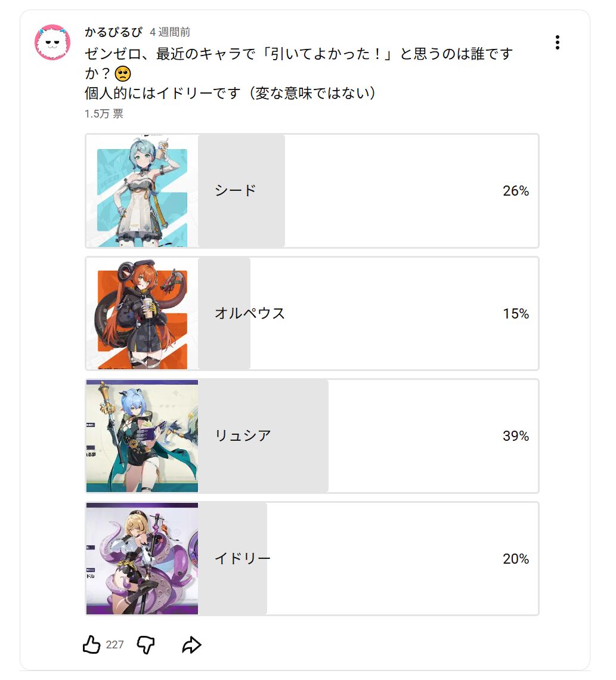Click the かるぴるぴ channel avatar
The height and width of the screenshot is (680, 616).
[x=52, y=43]
